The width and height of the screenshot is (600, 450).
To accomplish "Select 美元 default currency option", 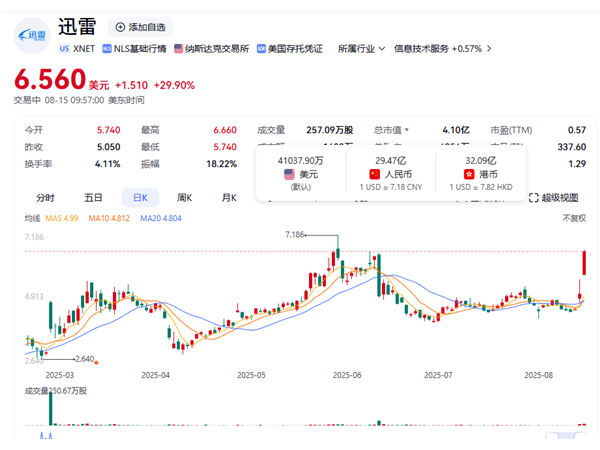I will pos(300,173).
